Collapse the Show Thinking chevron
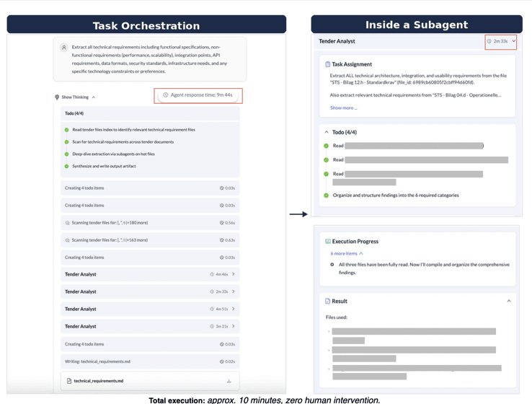532x404 pixels. 94,97
